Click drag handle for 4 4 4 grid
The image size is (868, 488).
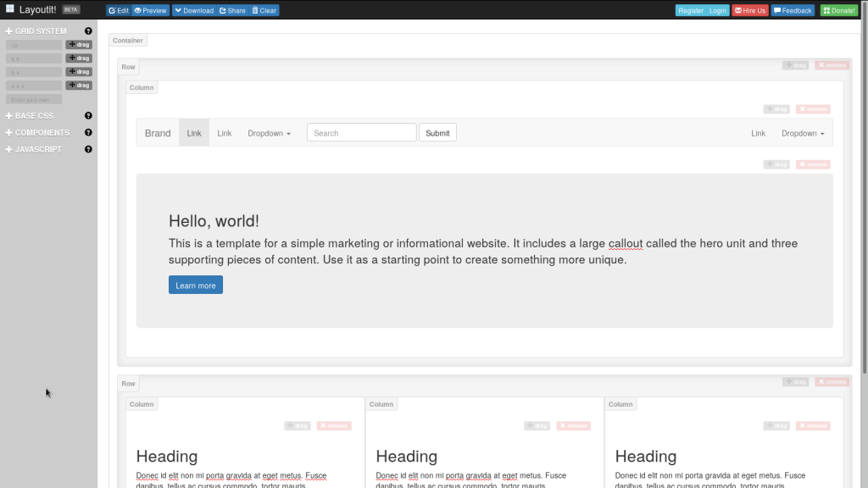(x=79, y=86)
